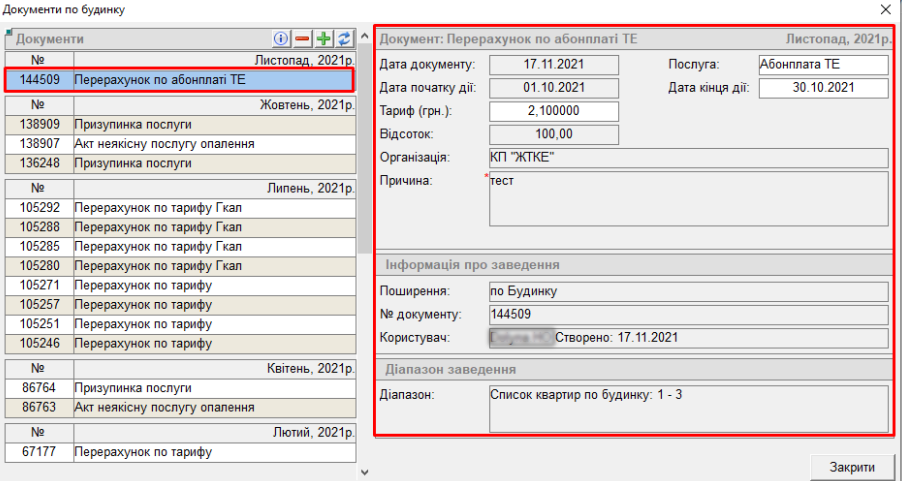Click the small pin icon beside Документи title
Screen dimensions: 902x481
(8, 34)
